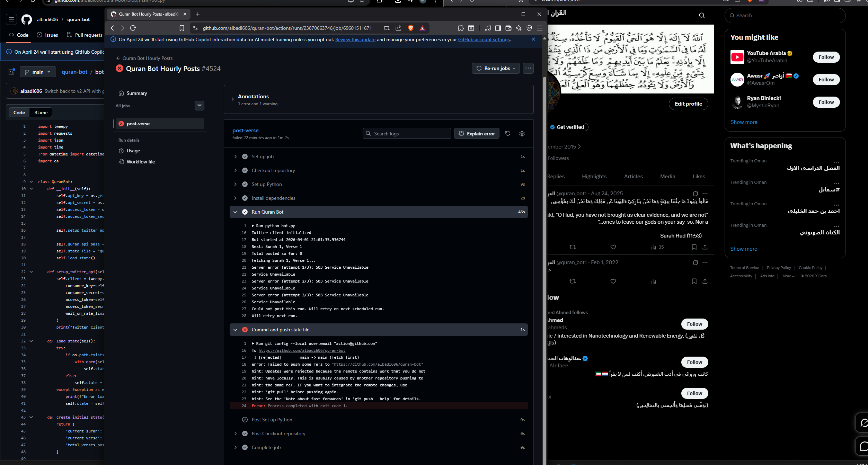This screenshot has width=868, height=465.
Task: Open the Media tab on the profile
Action: [667, 177]
